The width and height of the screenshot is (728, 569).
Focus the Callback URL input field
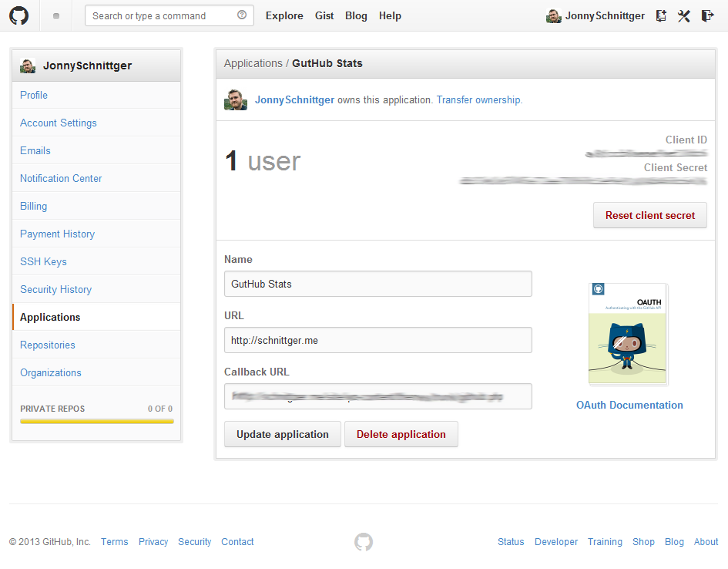[378, 396]
